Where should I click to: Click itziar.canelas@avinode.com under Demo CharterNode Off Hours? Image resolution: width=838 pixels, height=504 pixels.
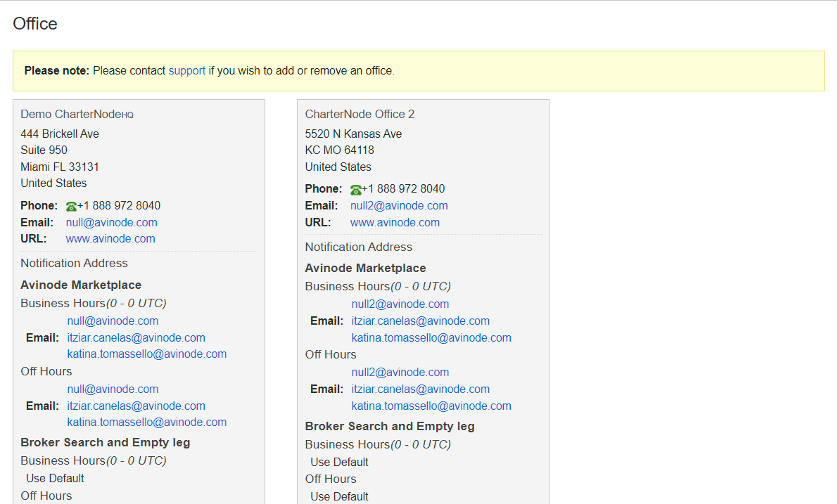point(137,406)
